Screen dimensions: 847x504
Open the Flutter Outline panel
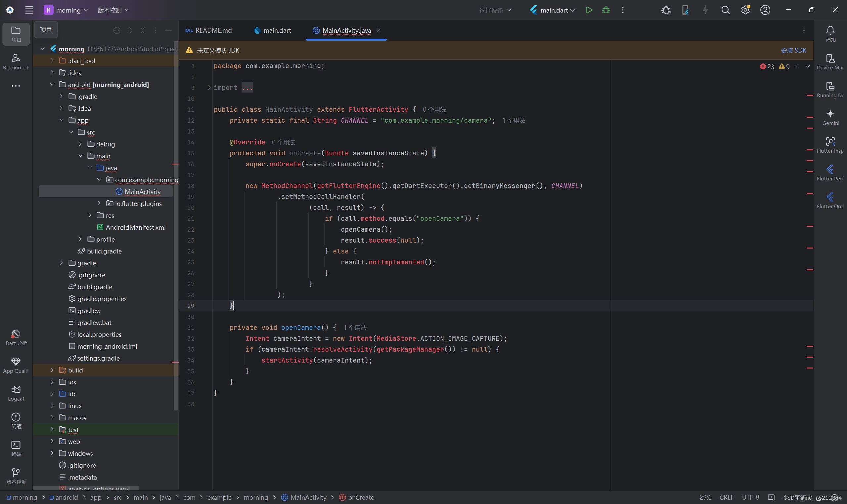click(x=830, y=200)
